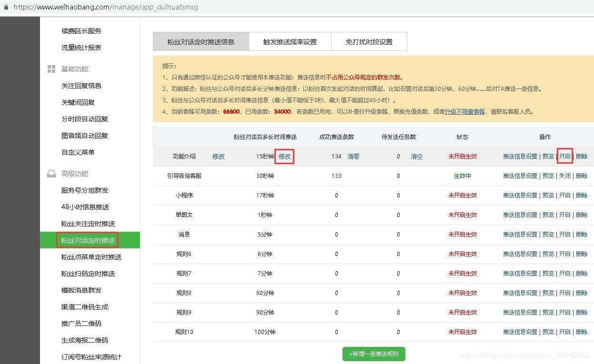
Task: Click 删除 in 规则7 row
Action: pyautogui.click(x=582, y=274)
